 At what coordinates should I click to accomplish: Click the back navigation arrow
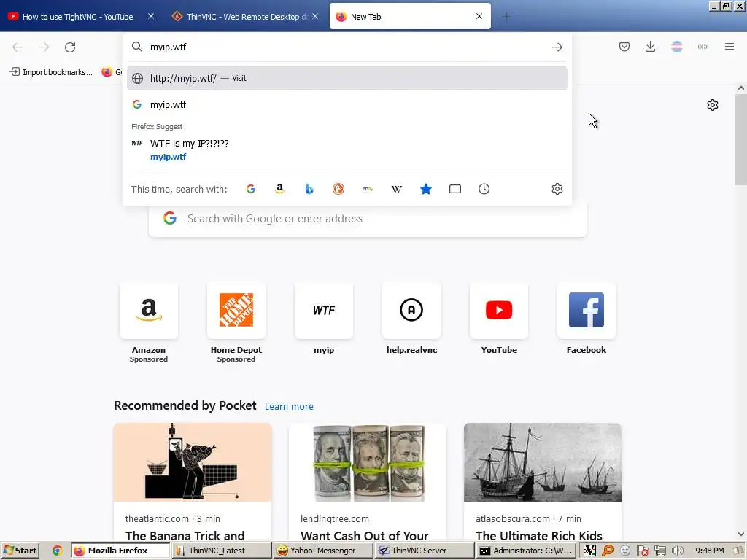pos(18,47)
